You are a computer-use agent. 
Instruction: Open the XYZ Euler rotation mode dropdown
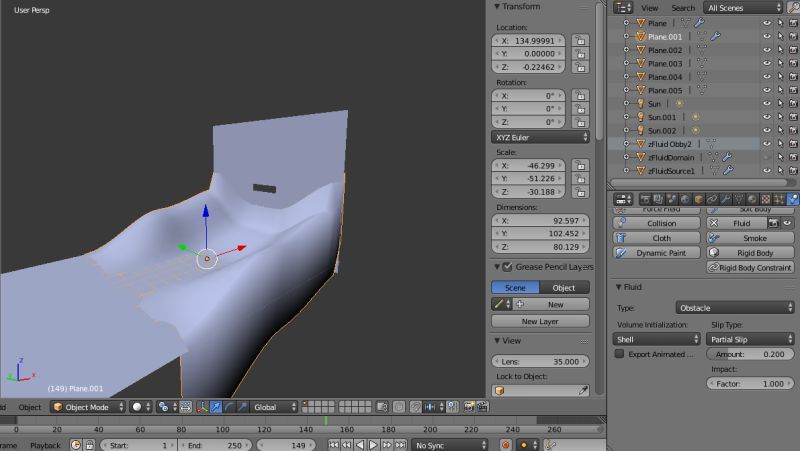click(540, 137)
